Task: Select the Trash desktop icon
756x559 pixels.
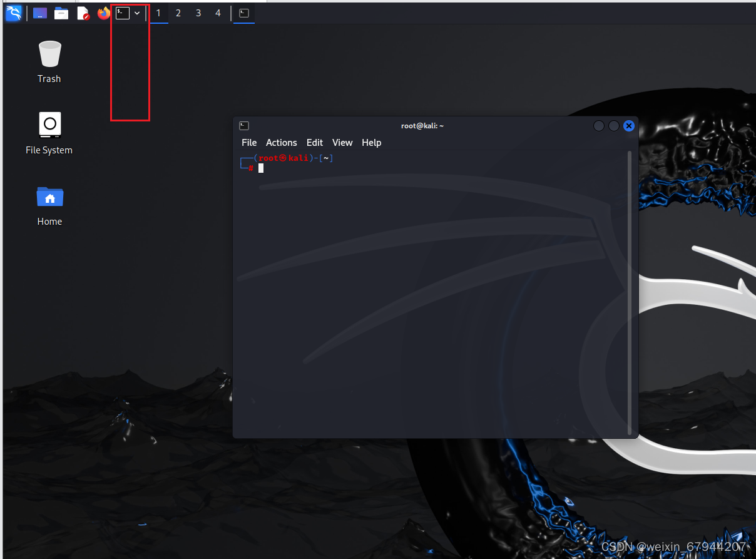Action: click(49, 54)
